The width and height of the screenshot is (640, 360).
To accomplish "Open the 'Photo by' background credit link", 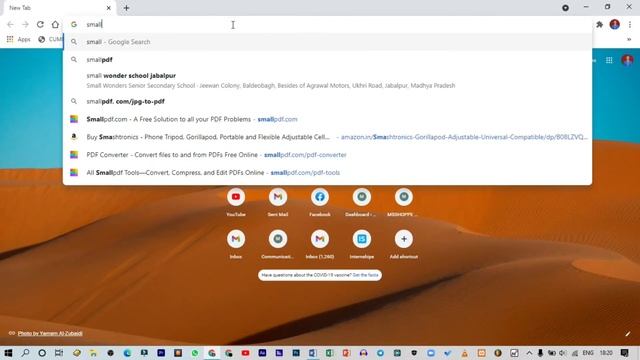I will (x=50, y=333).
